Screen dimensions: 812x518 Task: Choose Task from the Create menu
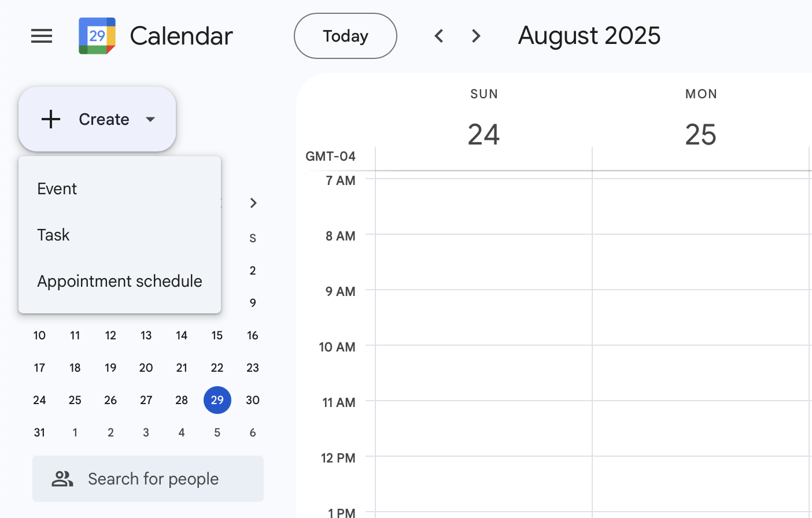[53, 235]
